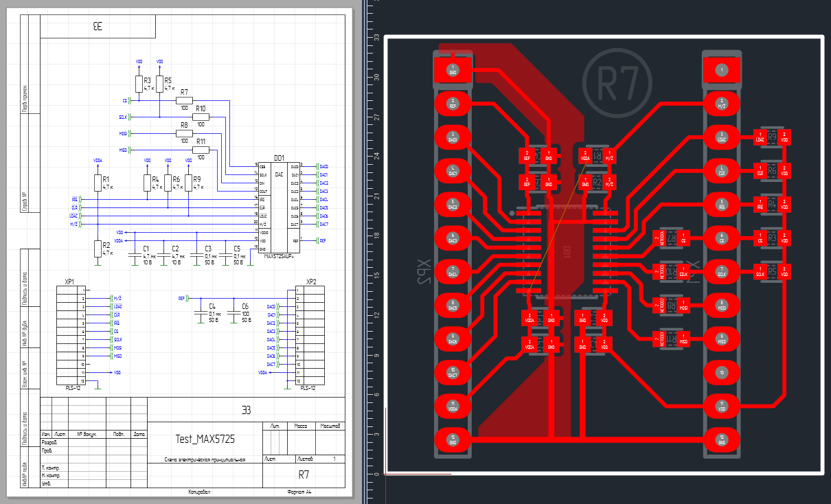Click pad 9 MISO on right PCB header
Screen dimensions: 831x504
click(x=721, y=339)
